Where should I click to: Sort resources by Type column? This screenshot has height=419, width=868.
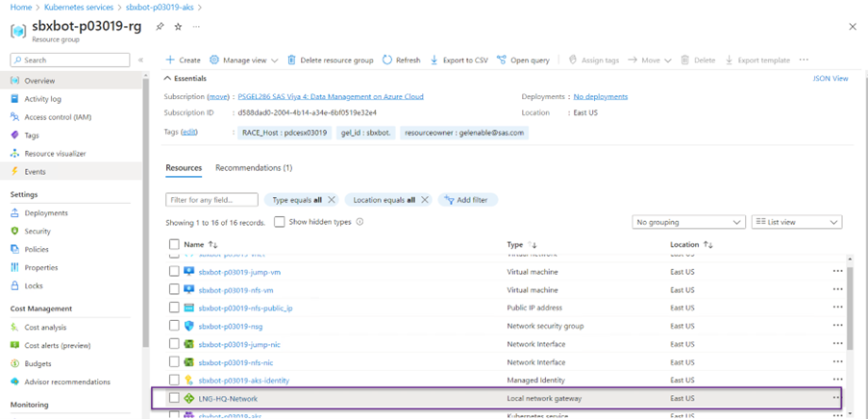[x=522, y=244]
